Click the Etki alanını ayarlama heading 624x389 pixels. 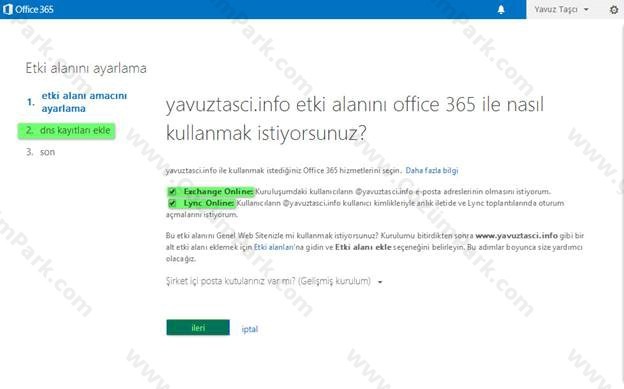[86, 68]
